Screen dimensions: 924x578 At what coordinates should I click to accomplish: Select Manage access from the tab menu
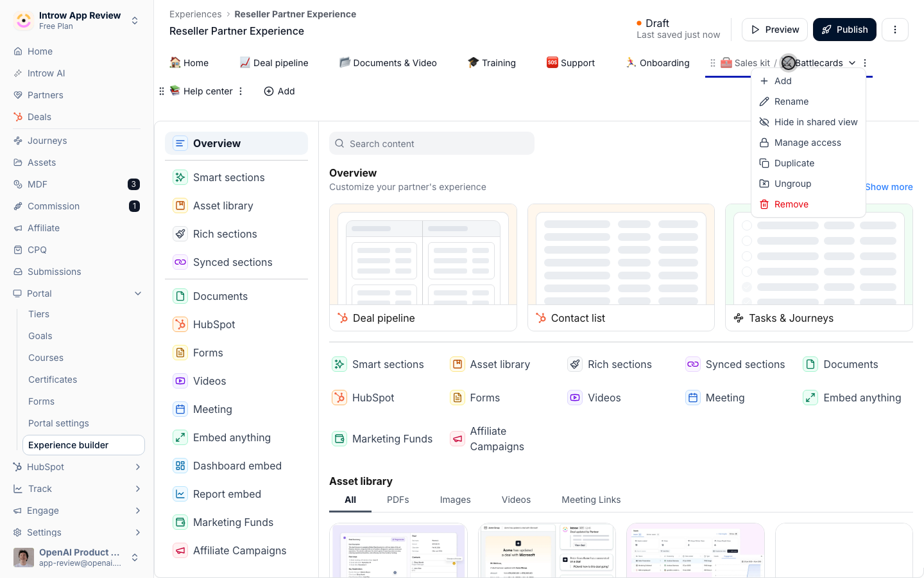(809, 143)
